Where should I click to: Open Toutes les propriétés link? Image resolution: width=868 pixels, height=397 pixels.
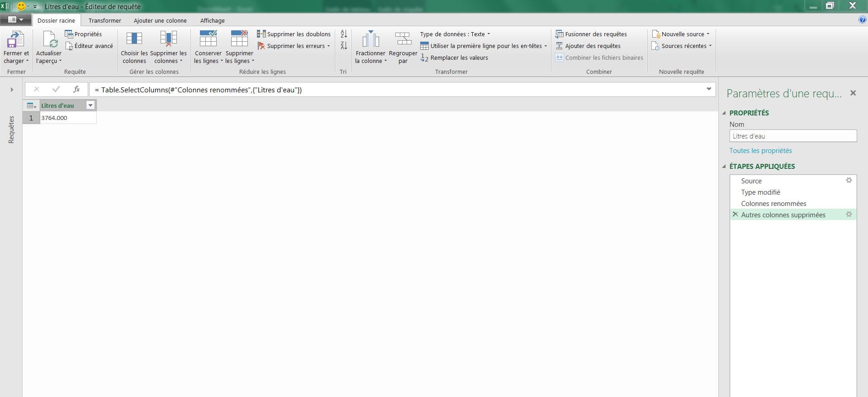tap(760, 150)
